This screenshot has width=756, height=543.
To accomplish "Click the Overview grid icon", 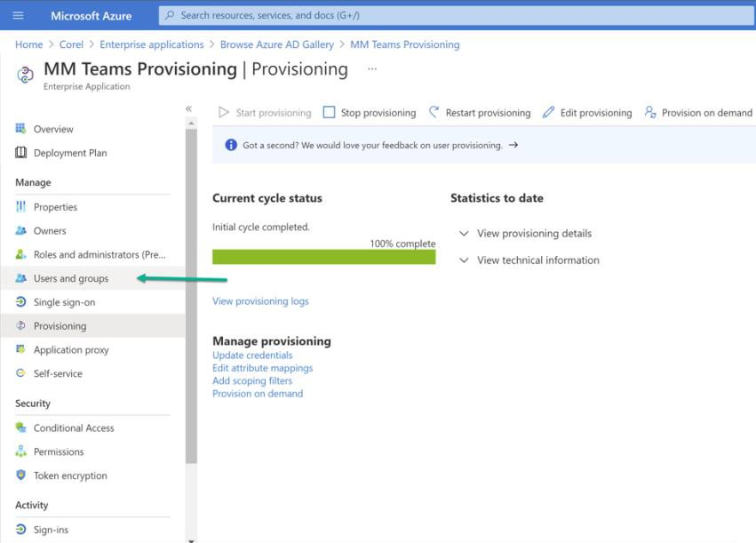I will click(x=20, y=128).
